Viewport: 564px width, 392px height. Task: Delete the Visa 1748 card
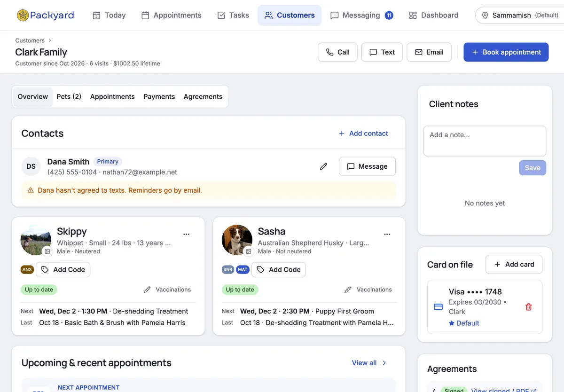tap(528, 307)
